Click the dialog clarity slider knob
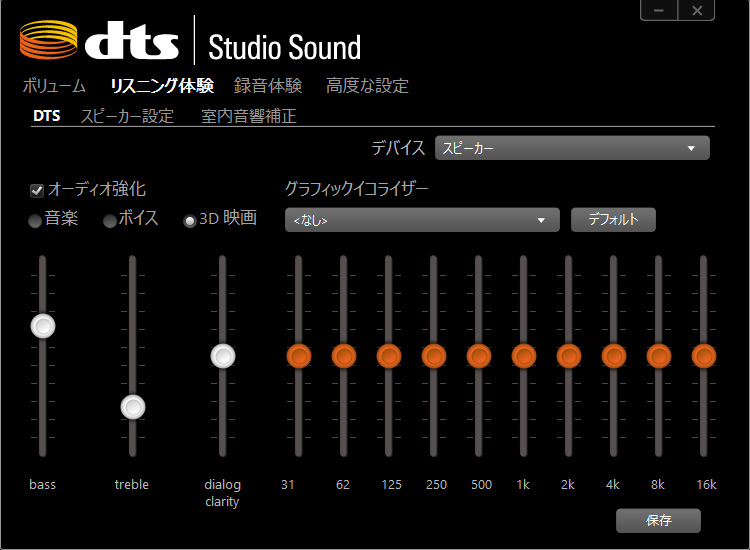This screenshot has height=550, width=750. pos(223,356)
